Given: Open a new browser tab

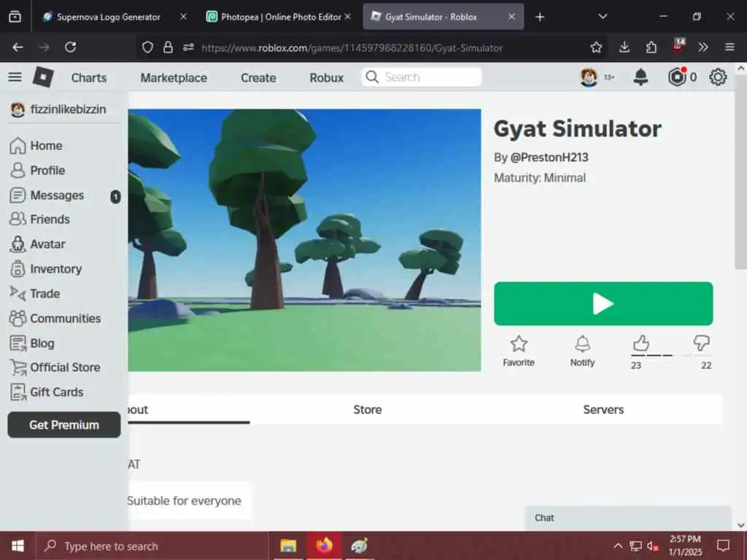Looking at the screenshot, I should 540,17.
